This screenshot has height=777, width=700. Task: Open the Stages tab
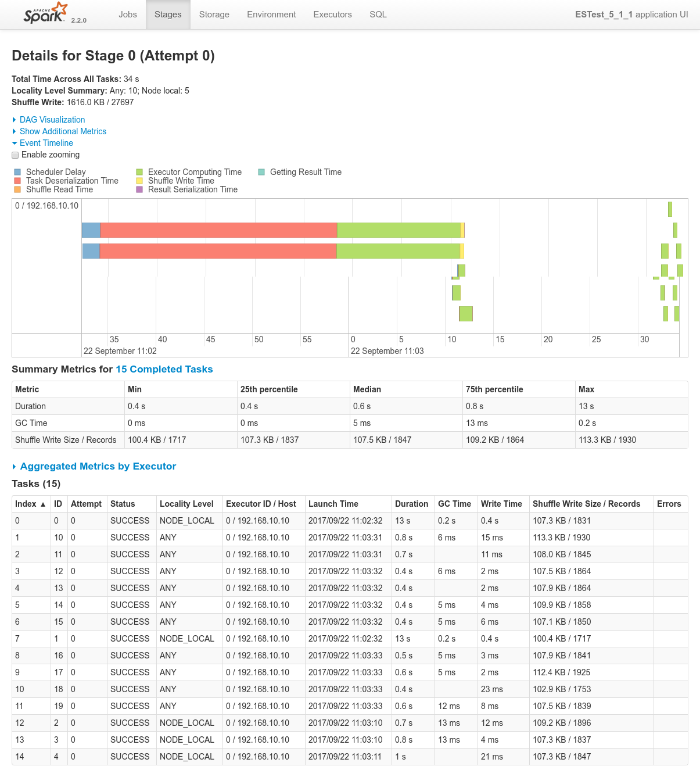point(168,15)
